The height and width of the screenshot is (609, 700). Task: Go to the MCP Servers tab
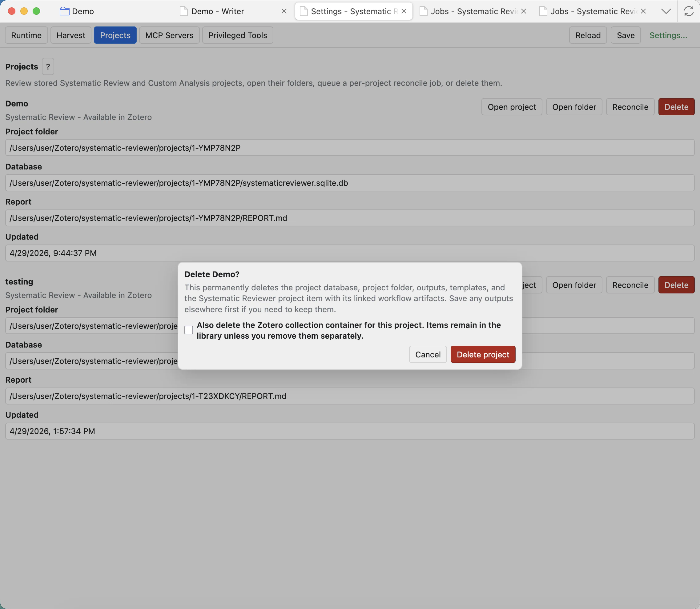tap(169, 35)
